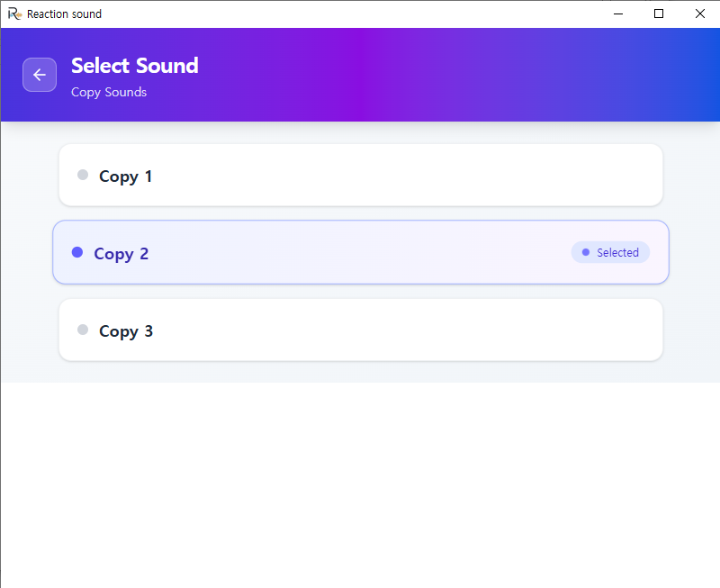Click the Selected badge on Copy 2

[x=610, y=252]
